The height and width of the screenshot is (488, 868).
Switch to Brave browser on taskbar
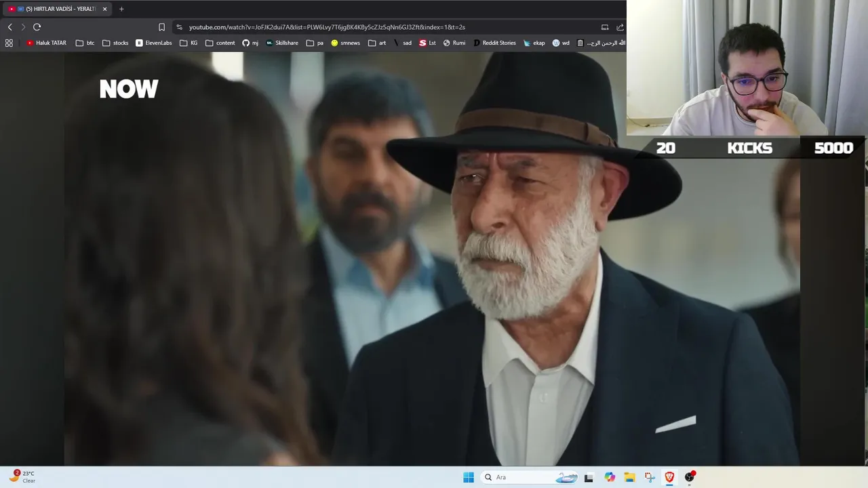pos(669,477)
